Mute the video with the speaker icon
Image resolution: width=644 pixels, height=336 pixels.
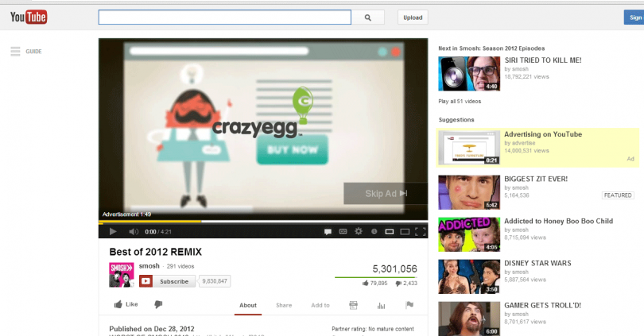[x=134, y=232]
